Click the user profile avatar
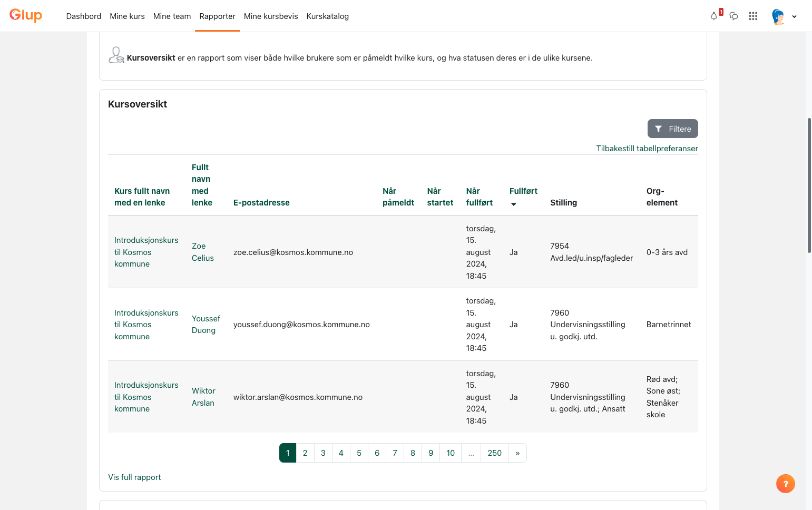 pyautogui.click(x=778, y=16)
